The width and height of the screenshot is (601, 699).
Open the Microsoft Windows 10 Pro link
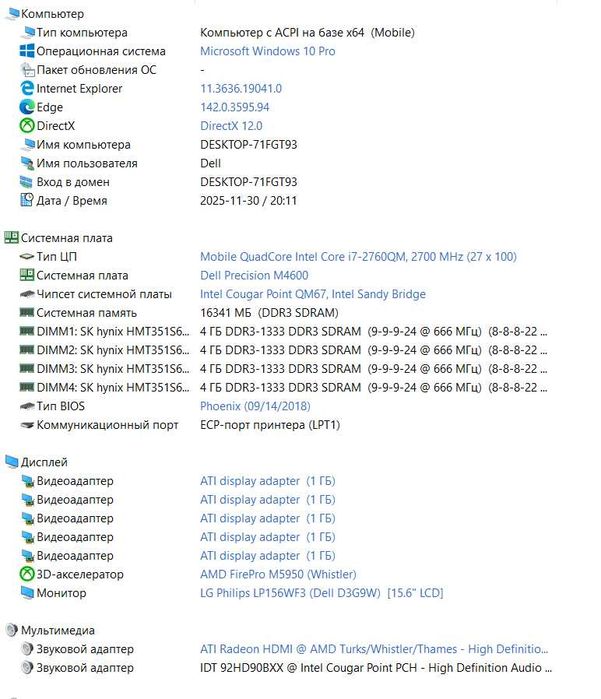[x=268, y=51]
